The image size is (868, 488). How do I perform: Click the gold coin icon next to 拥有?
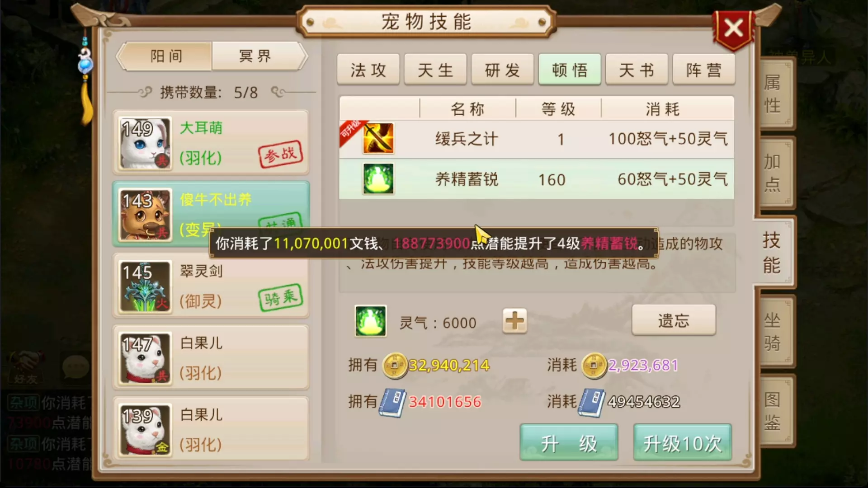395,365
